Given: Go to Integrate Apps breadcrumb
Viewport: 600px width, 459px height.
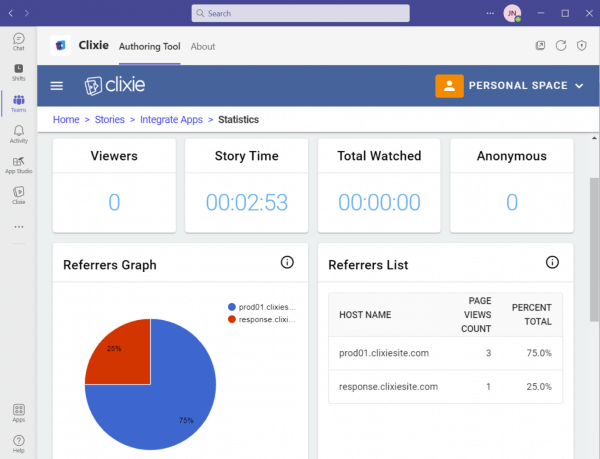Looking at the screenshot, I should 171,120.
